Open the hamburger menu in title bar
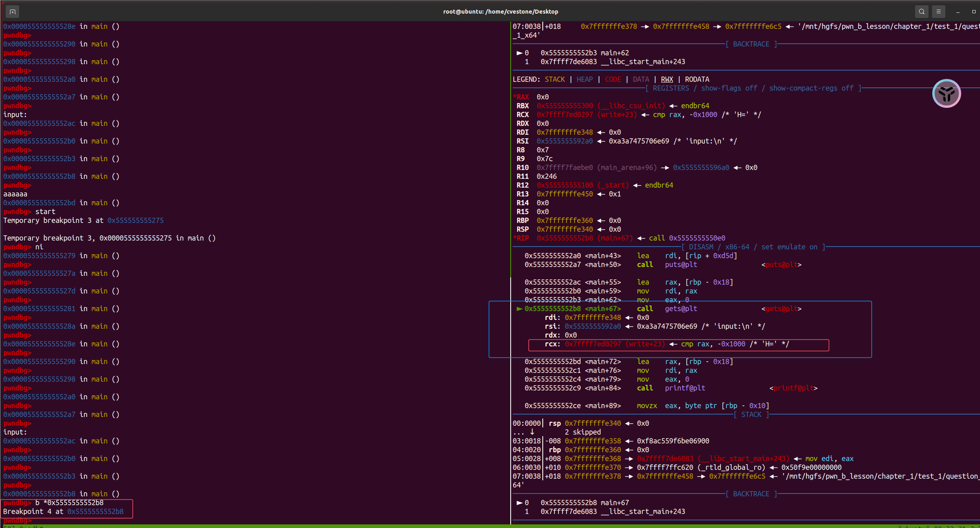This screenshot has width=980, height=528. pos(938,12)
